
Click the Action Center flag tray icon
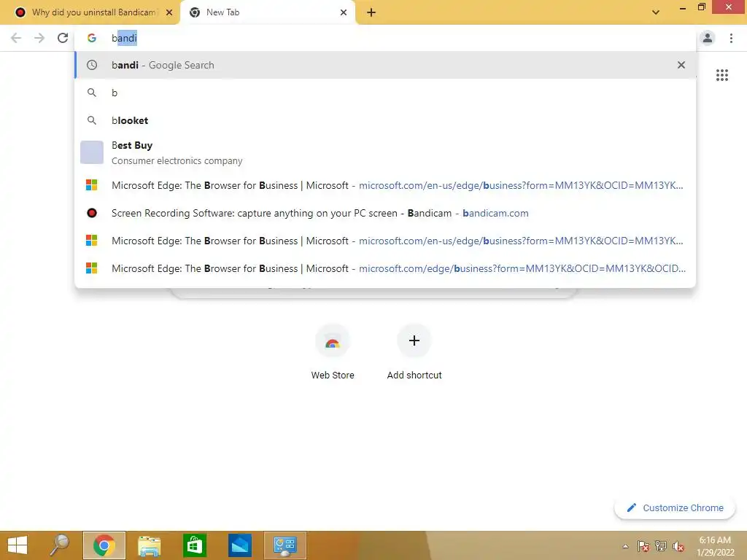point(643,546)
